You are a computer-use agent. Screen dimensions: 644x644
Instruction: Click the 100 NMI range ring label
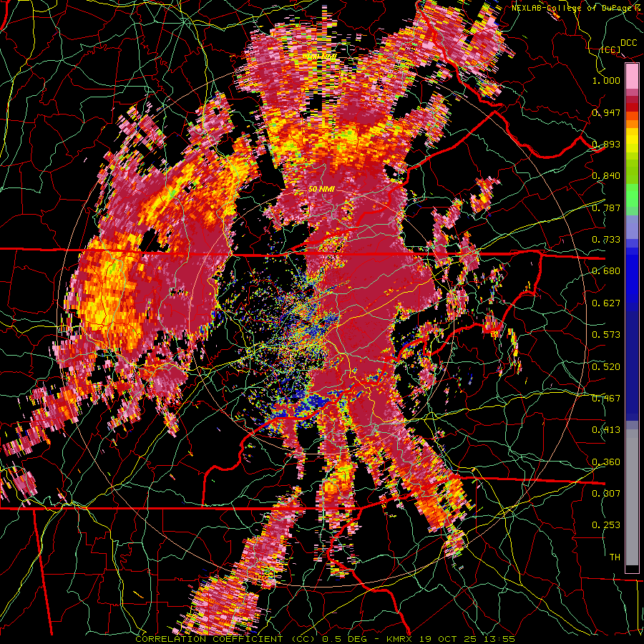point(320,57)
